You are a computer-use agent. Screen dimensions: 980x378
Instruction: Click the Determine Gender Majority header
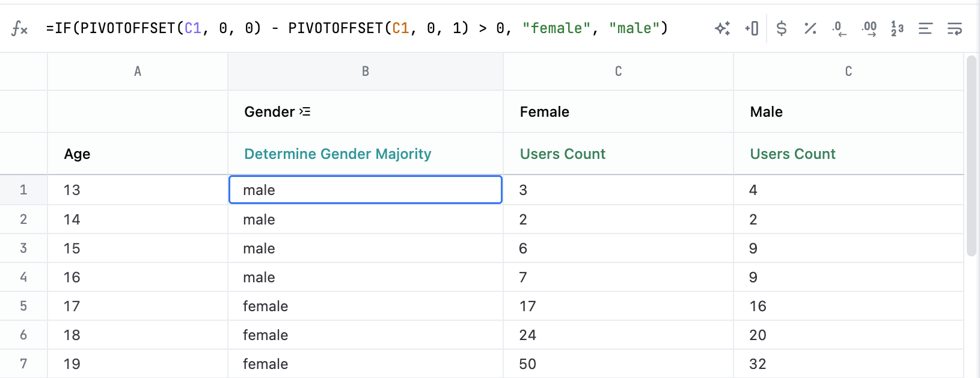(337, 154)
